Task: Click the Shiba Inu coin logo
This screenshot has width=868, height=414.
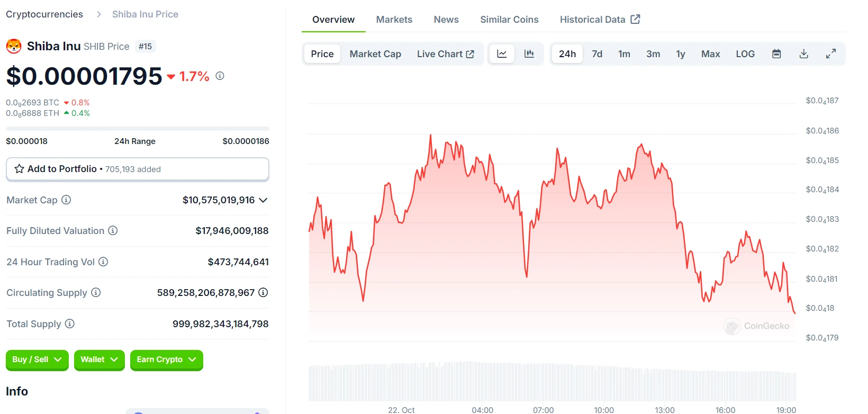Action: coord(14,47)
